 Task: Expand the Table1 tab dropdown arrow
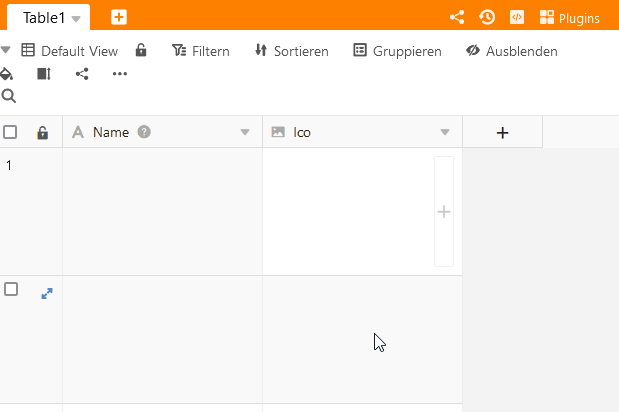(x=76, y=19)
